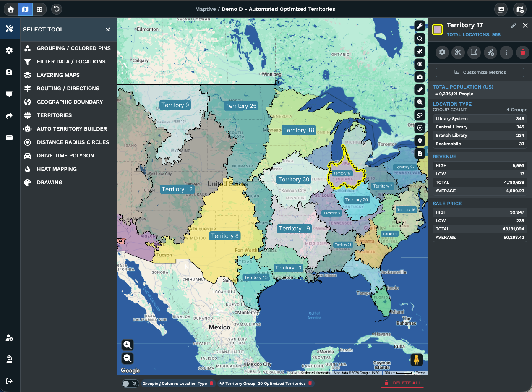Screen dimensions: 532x392
Task: Delete Territory 17 with red trash icon
Action: [522, 52]
